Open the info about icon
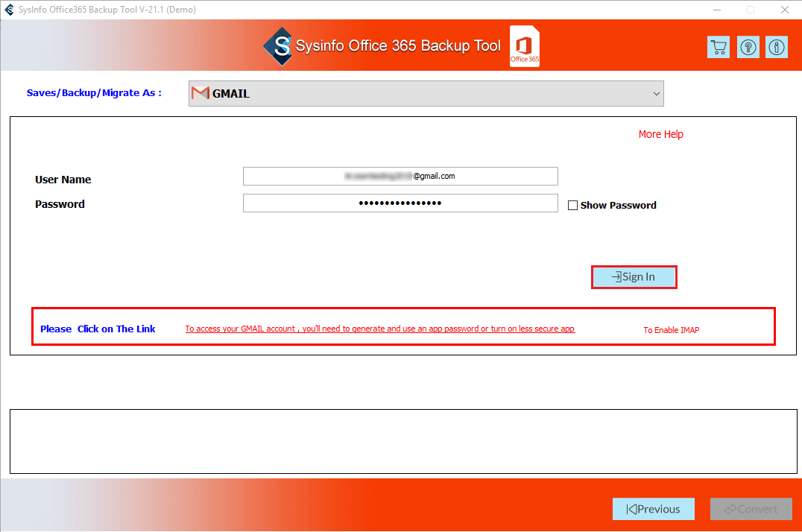The image size is (802, 532). 777,48
